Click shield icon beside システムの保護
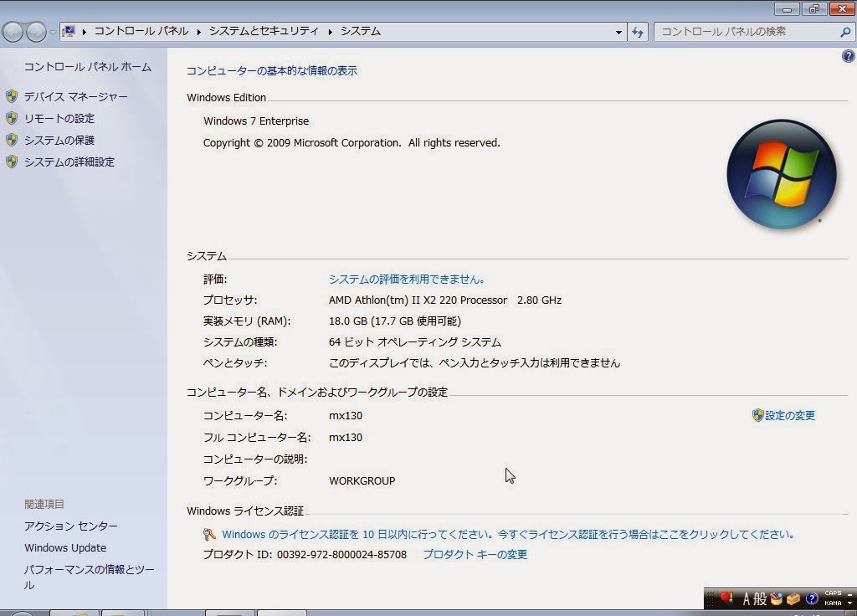Screen dimensions: 857x616 point(12,140)
